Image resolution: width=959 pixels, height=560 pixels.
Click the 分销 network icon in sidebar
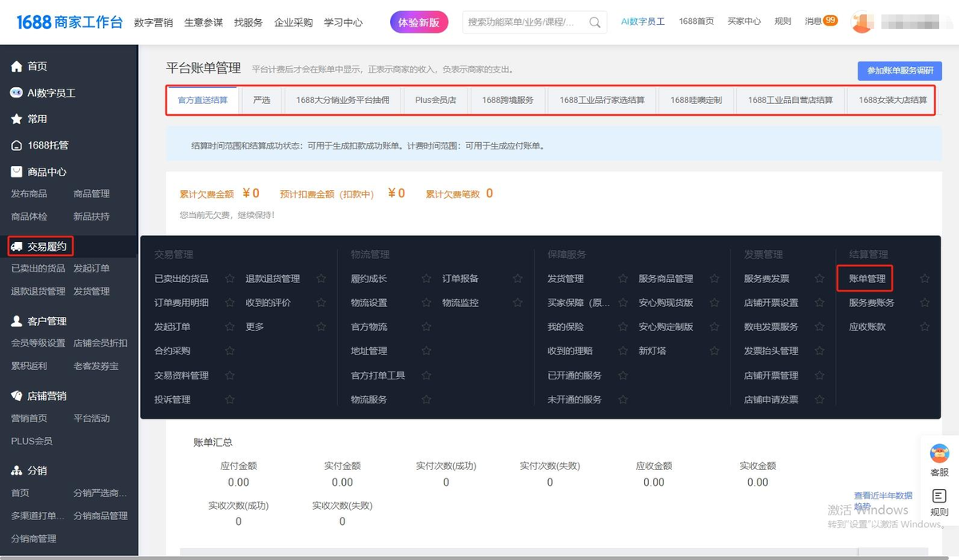[x=16, y=471]
